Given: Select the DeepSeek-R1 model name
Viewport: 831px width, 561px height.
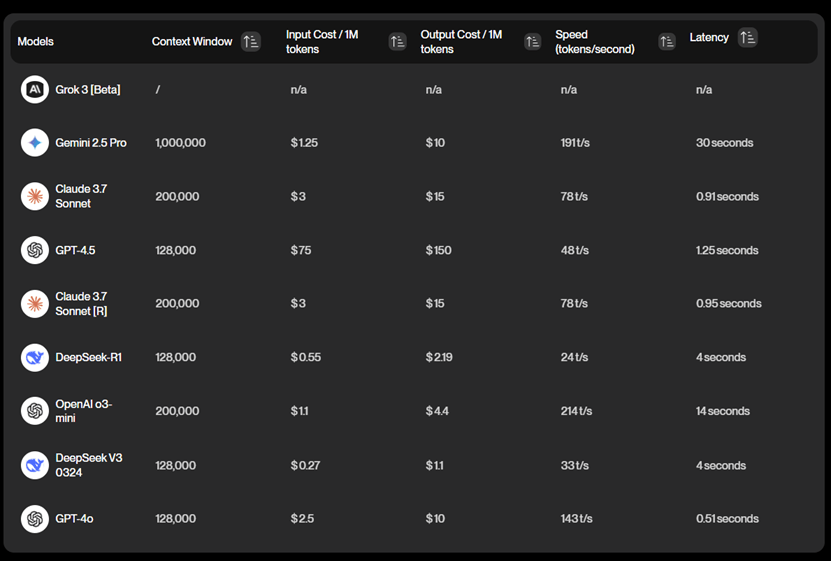Looking at the screenshot, I should coord(89,357).
